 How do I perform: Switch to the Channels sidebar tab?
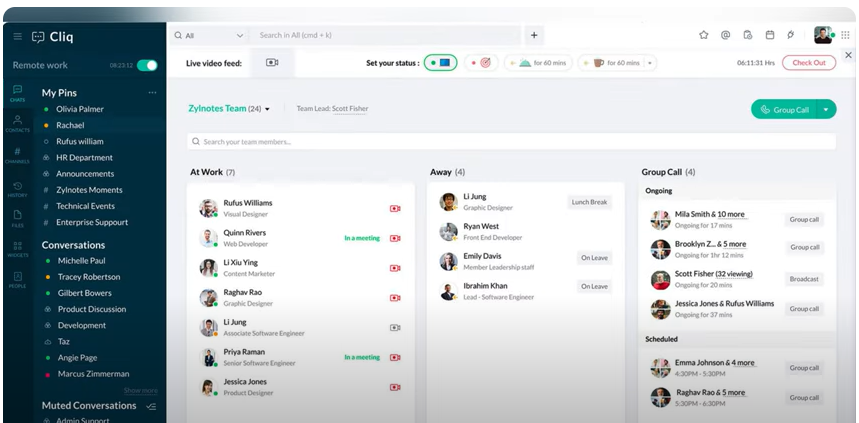pos(18,156)
